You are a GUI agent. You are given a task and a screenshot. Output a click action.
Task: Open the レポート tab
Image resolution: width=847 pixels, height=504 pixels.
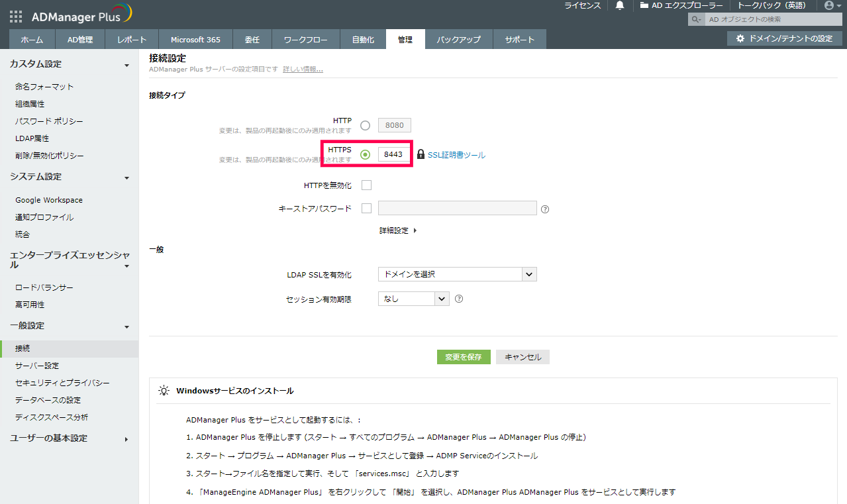pyautogui.click(x=132, y=39)
